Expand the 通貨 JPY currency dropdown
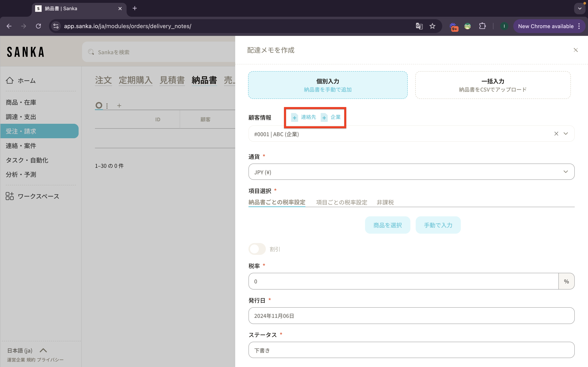The image size is (588, 367). point(565,172)
